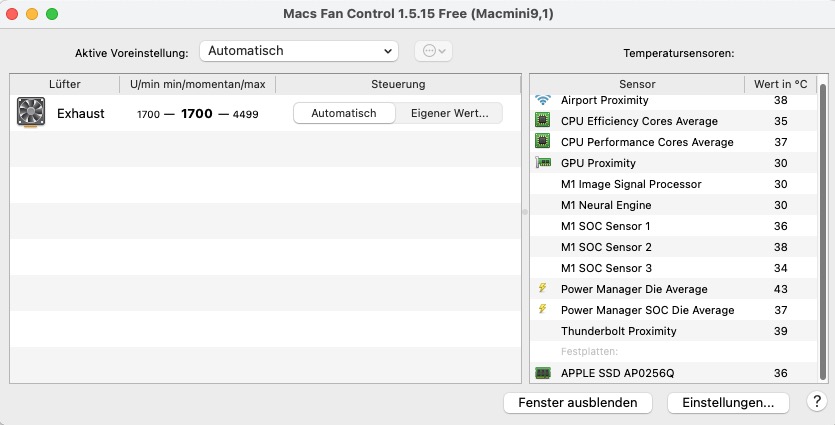Click the CPU Performance Cores chip icon
The width and height of the screenshot is (835, 425).
point(543,142)
